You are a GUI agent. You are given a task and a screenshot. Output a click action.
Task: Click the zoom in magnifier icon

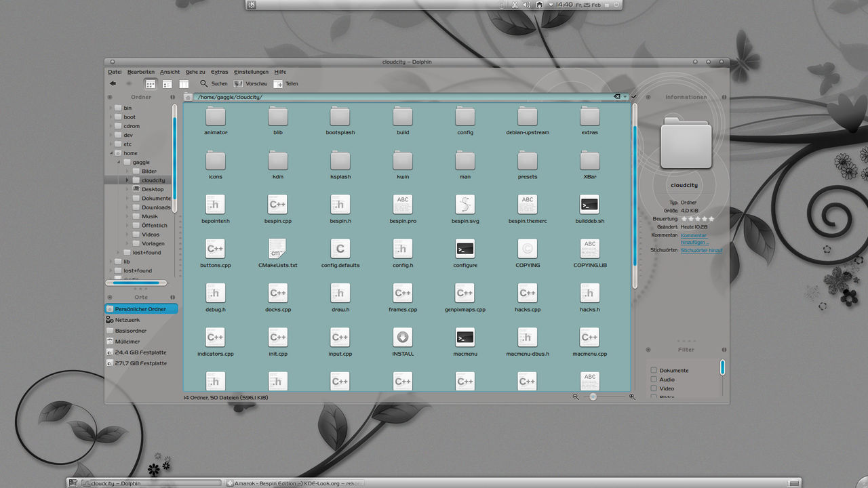click(x=632, y=396)
